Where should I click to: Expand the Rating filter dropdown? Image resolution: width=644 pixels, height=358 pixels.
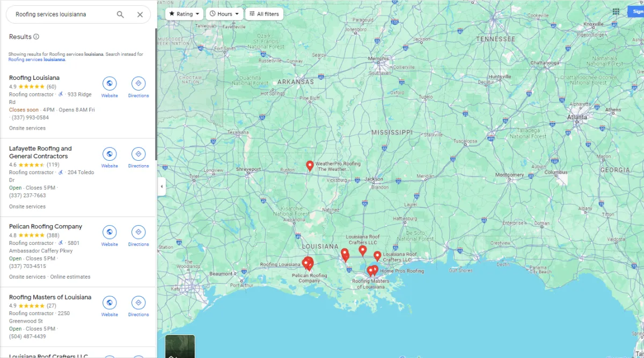[x=184, y=14]
